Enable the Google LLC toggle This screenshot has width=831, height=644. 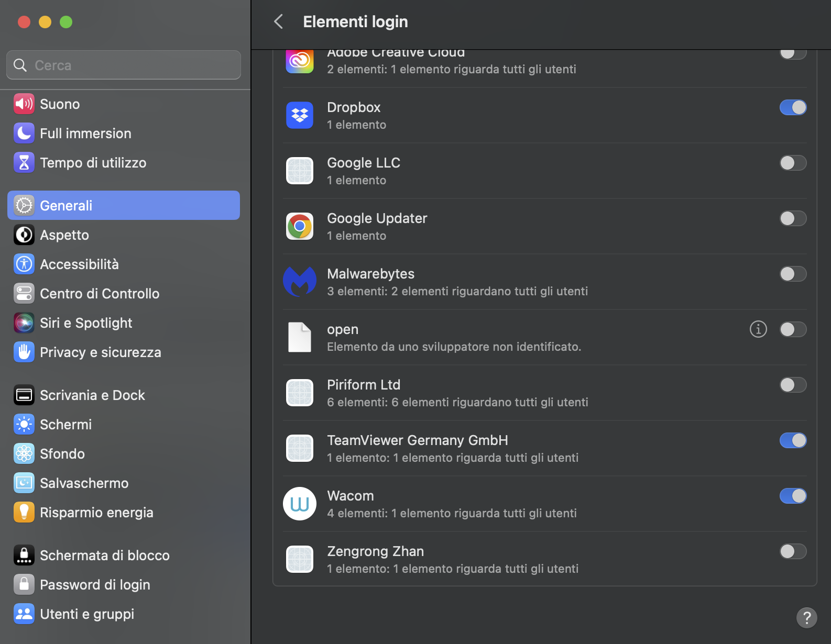point(793,163)
